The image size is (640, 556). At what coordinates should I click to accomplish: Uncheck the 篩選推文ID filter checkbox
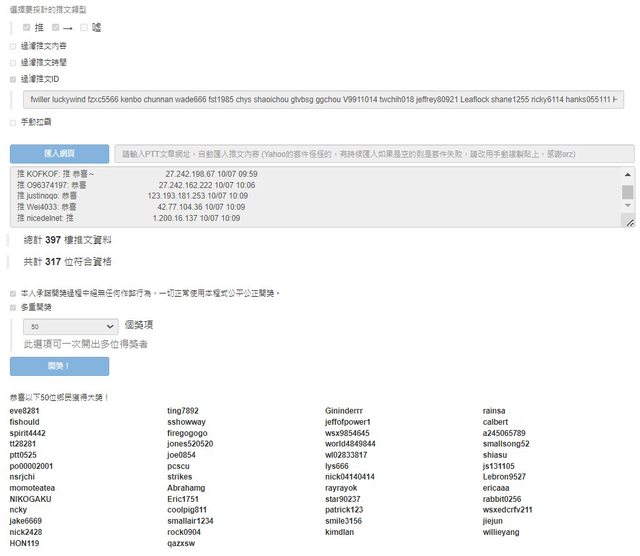13,77
